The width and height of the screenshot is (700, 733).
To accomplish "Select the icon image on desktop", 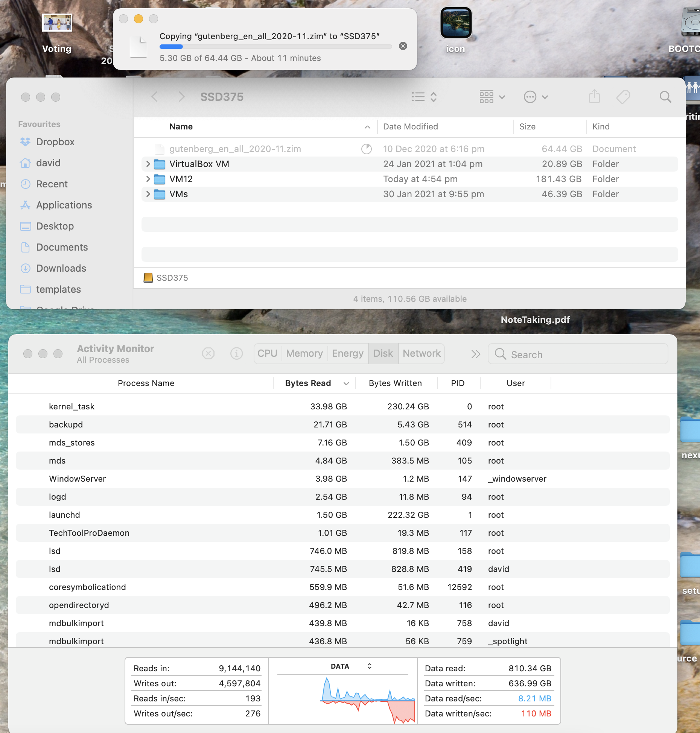I will [456, 23].
